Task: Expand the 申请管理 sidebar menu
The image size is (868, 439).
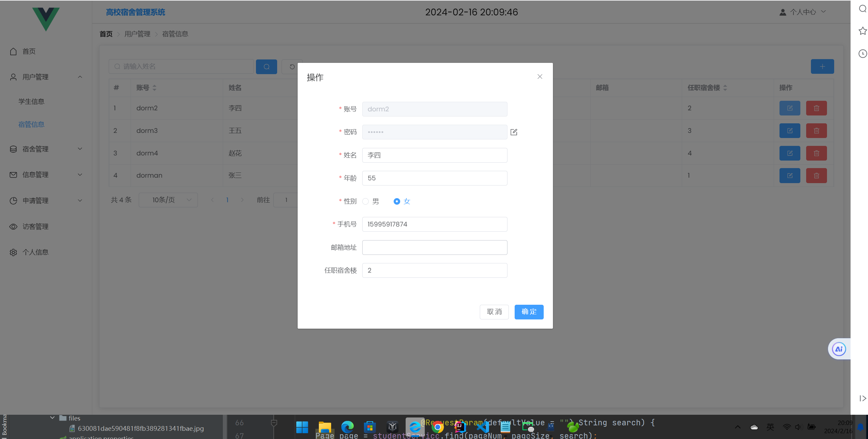Action: pos(46,201)
